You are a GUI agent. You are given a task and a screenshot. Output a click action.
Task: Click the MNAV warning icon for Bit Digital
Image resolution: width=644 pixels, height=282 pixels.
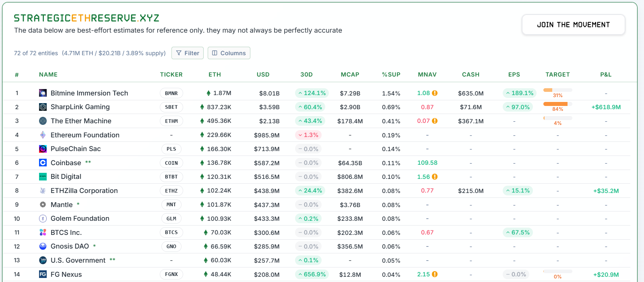435,176
